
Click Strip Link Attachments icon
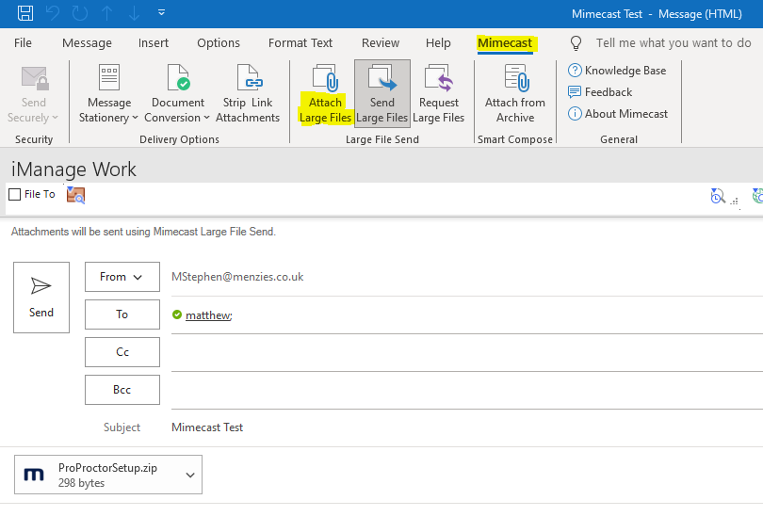(x=248, y=79)
